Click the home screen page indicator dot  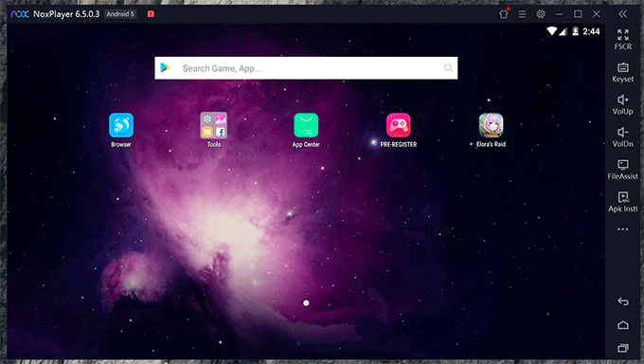pos(306,303)
